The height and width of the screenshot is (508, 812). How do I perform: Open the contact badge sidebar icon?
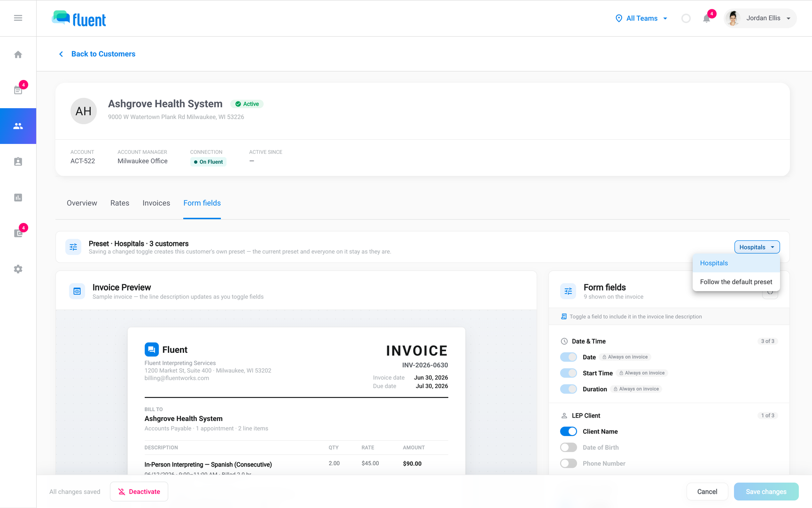coord(18,162)
